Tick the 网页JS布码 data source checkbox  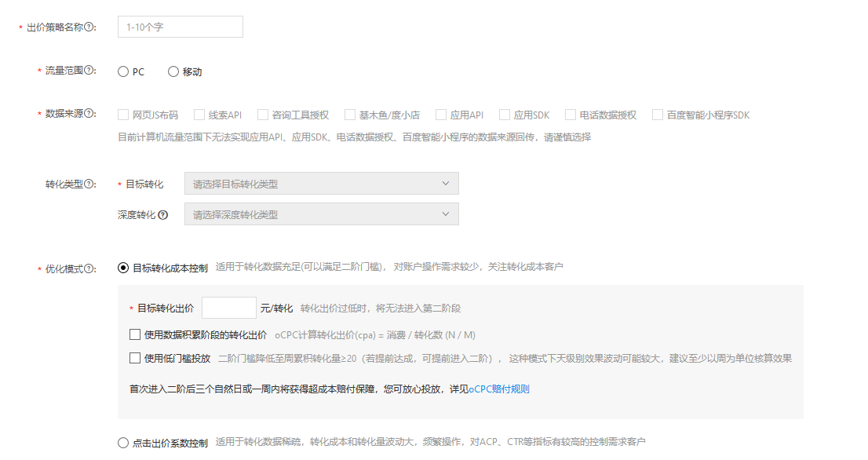click(x=123, y=115)
